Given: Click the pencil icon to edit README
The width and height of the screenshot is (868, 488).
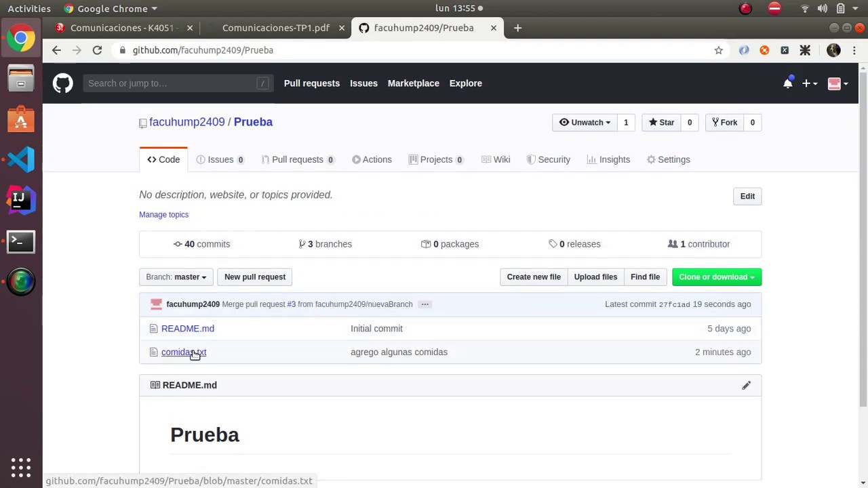Looking at the screenshot, I should pos(746,385).
